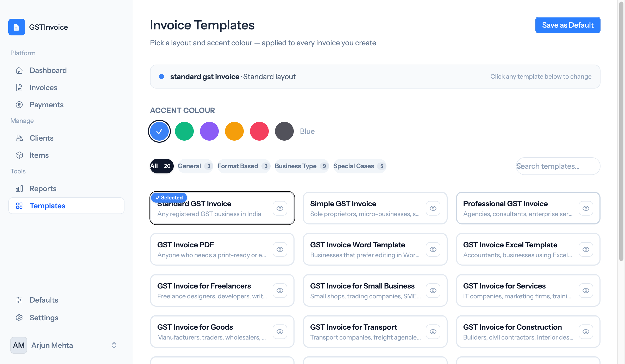625x364 pixels.
Task: Click the Items box icon
Action: click(19, 155)
